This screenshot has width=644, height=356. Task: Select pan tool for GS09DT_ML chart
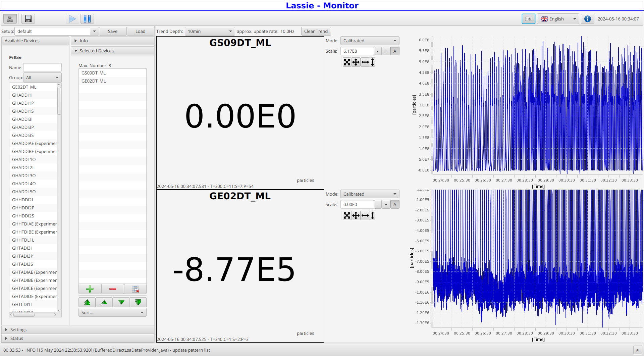coord(356,62)
